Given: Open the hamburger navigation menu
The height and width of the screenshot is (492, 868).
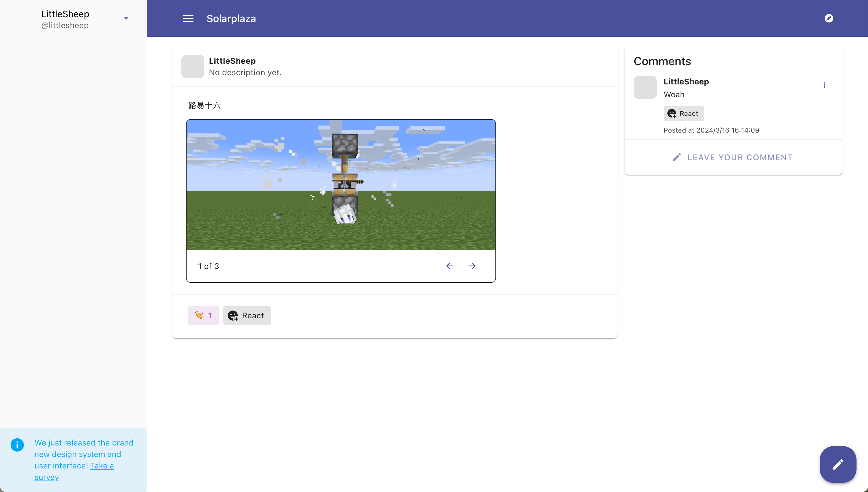Looking at the screenshot, I should click(188, 19).
